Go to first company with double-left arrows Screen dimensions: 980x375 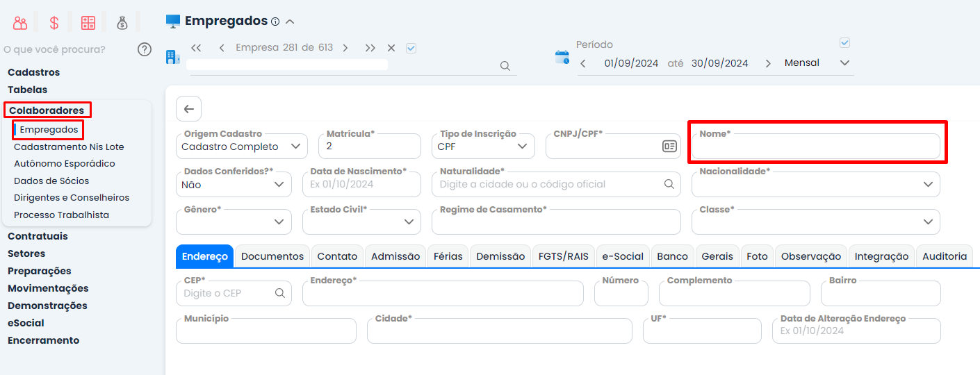pos(196,48)
